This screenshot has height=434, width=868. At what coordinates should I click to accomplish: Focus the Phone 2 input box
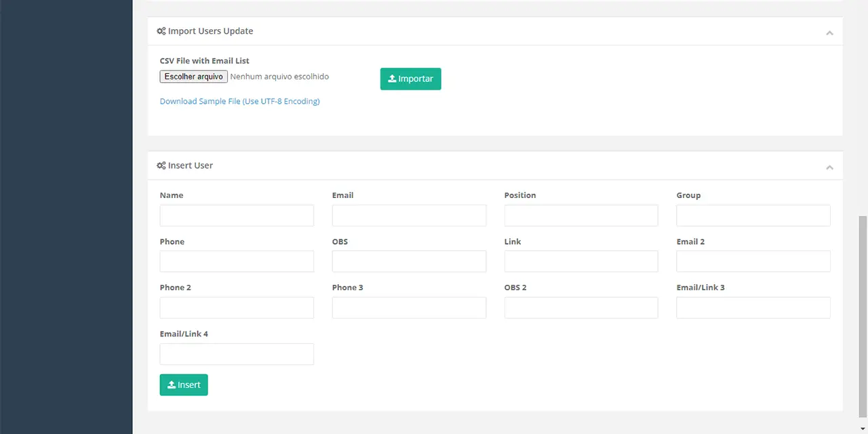coord(237,308)
